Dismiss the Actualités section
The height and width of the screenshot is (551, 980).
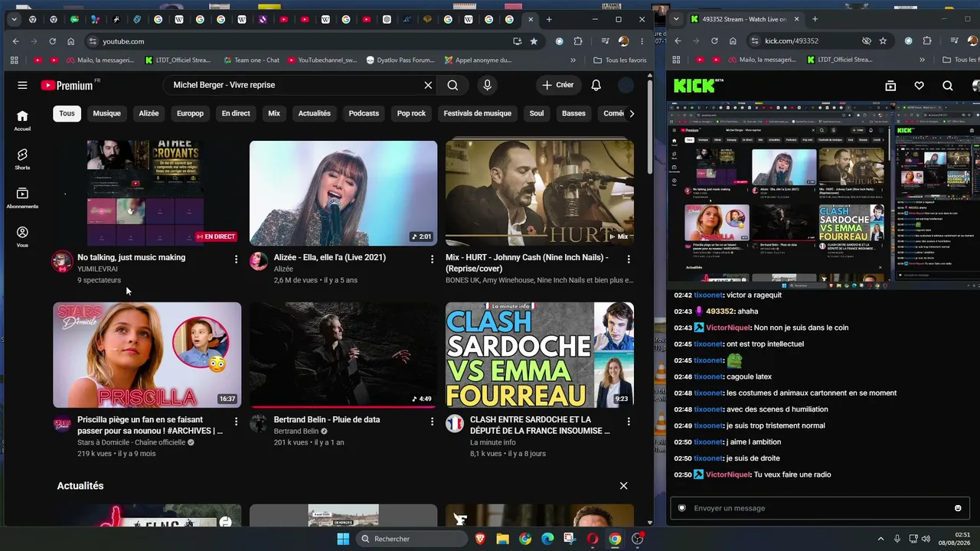(x=623, y=486)
